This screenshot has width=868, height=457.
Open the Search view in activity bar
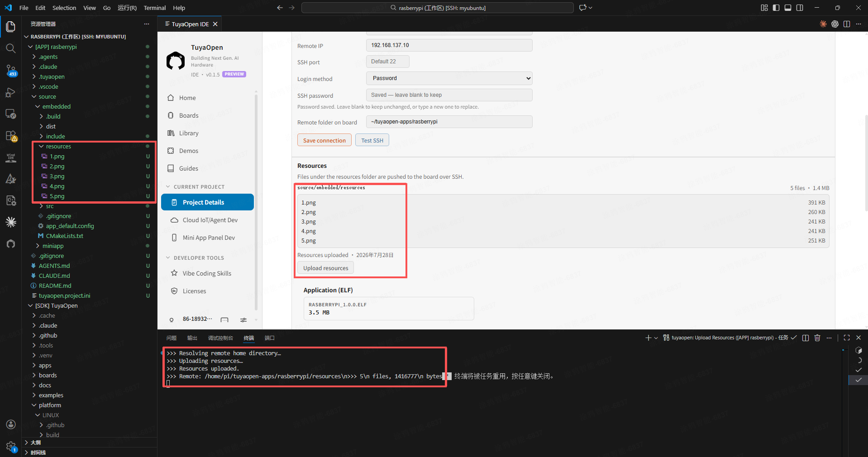click(x=11, y=48)
